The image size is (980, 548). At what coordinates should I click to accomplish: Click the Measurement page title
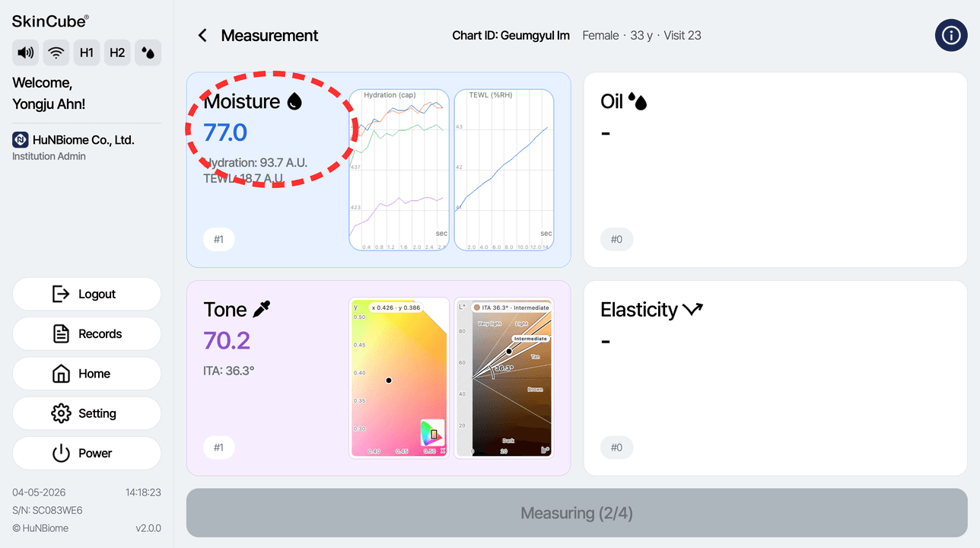point(269,35)
